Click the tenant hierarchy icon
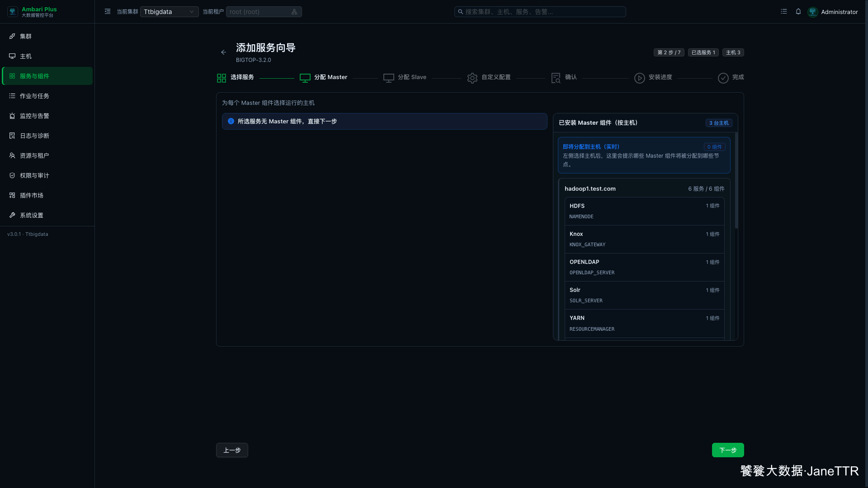This screenshot has height=488, width=868. (x=294, y=12)
